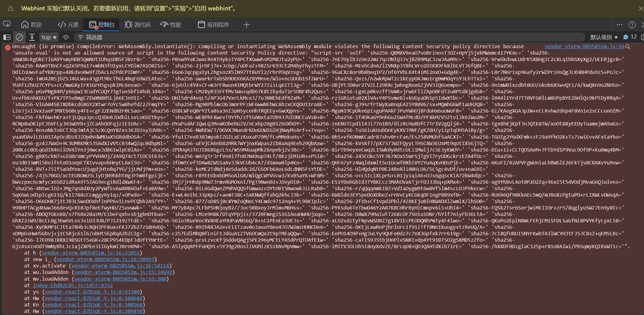The height and width of the screenshot is (315, 644).
Task: Toggle the console sidebar panel
Action: (x=7, y=37)
